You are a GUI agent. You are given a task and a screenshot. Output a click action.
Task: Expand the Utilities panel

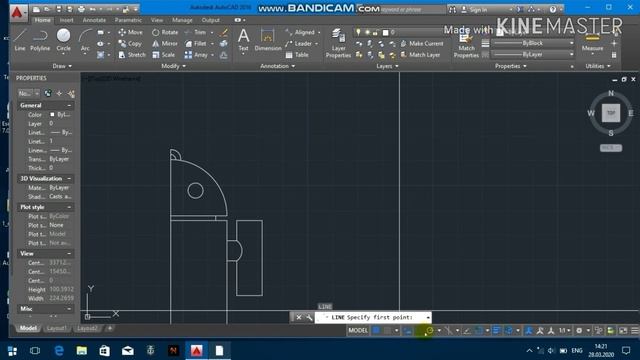[x=599, y=66]
